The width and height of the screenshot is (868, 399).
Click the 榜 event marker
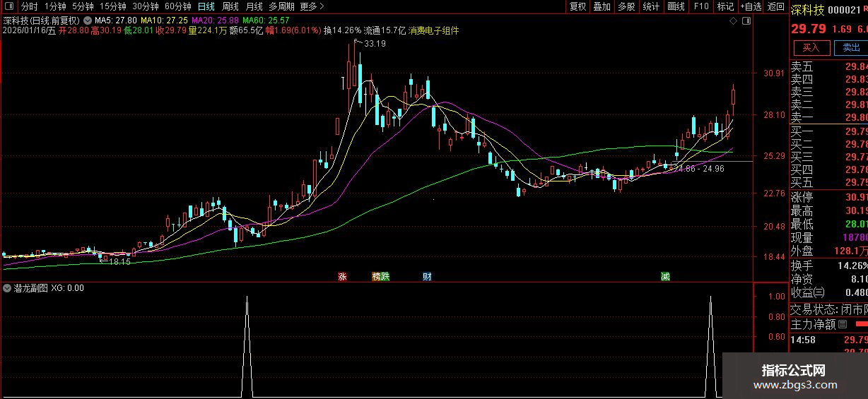(376, 276)
